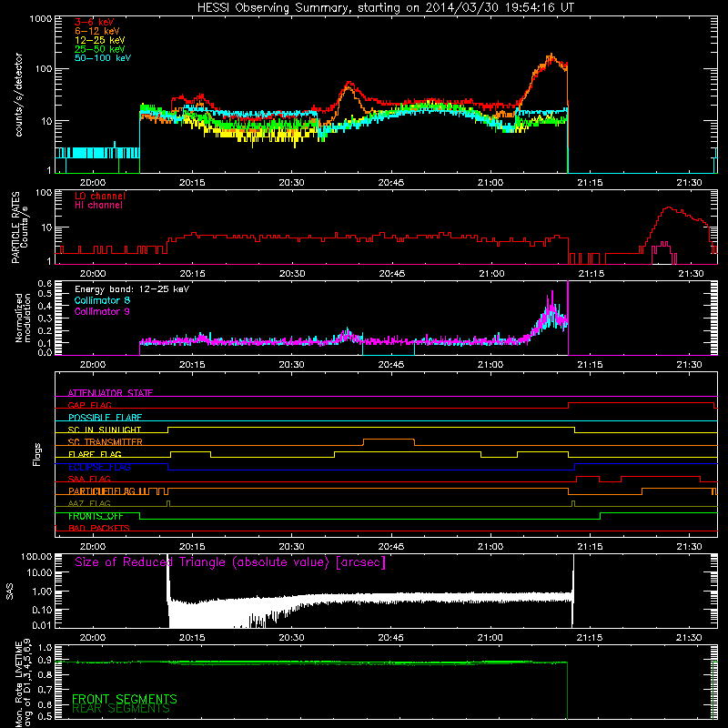Click the 100.00 value on SAS axis
This screenshot has height=728, width=728.
[36, 556]
